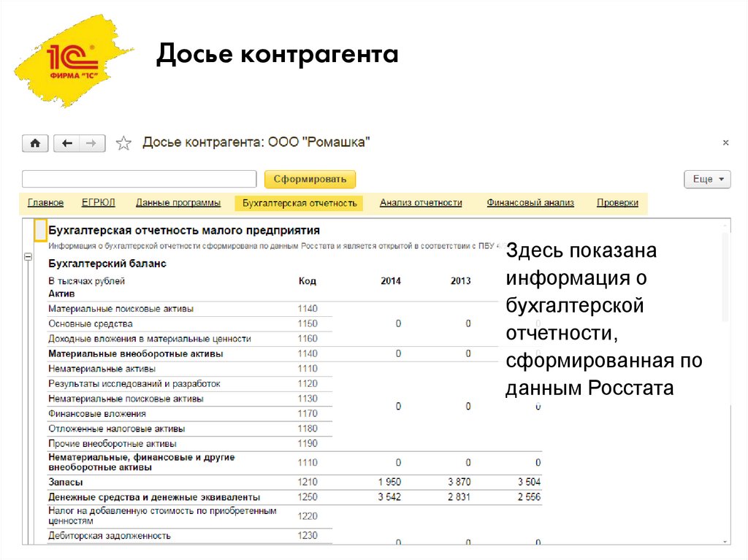Collapse the Бухгалтерский баланс group

point(28,257)
